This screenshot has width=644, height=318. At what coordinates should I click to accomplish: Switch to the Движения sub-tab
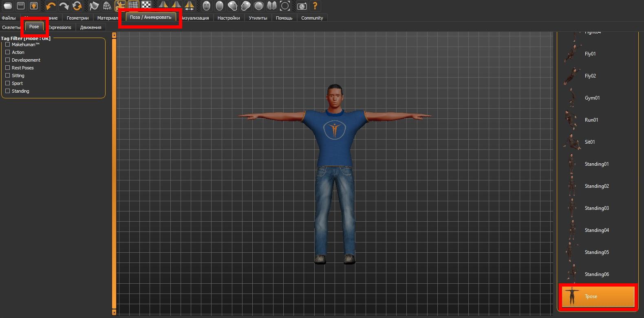pos(91,27)
